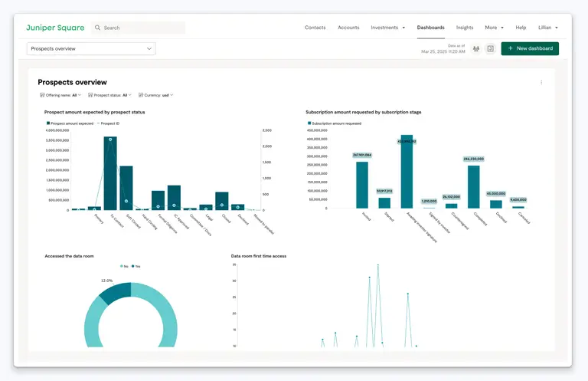Click the Prospect status filter icon
Viewport: 588px width, 381px height.
coord(90,95)
